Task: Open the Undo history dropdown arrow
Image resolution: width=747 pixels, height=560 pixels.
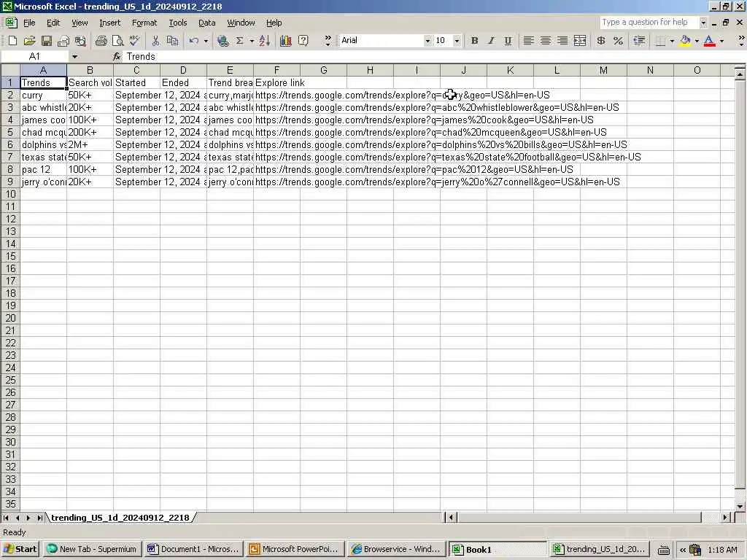Action: click(206, 41)
